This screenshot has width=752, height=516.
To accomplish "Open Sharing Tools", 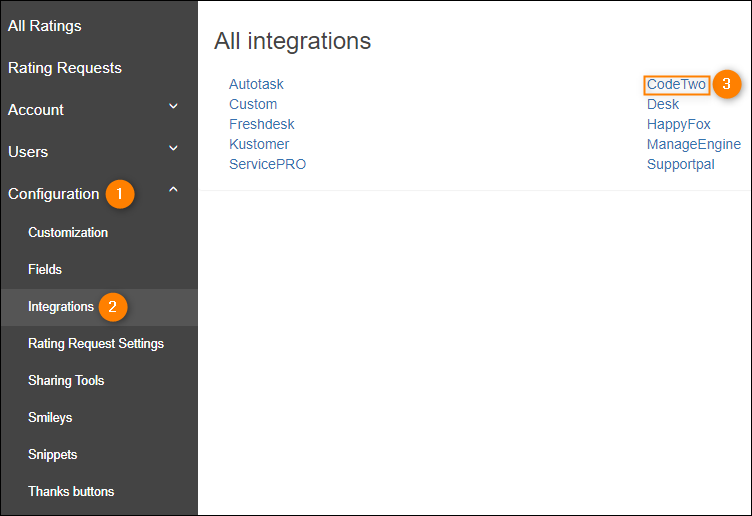I will [x=66, y=380].
